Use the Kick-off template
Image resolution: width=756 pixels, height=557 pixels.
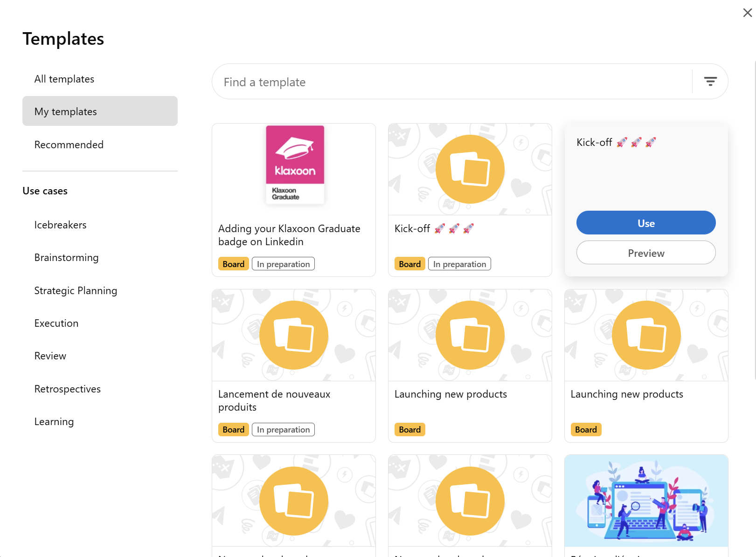(645, 223)
